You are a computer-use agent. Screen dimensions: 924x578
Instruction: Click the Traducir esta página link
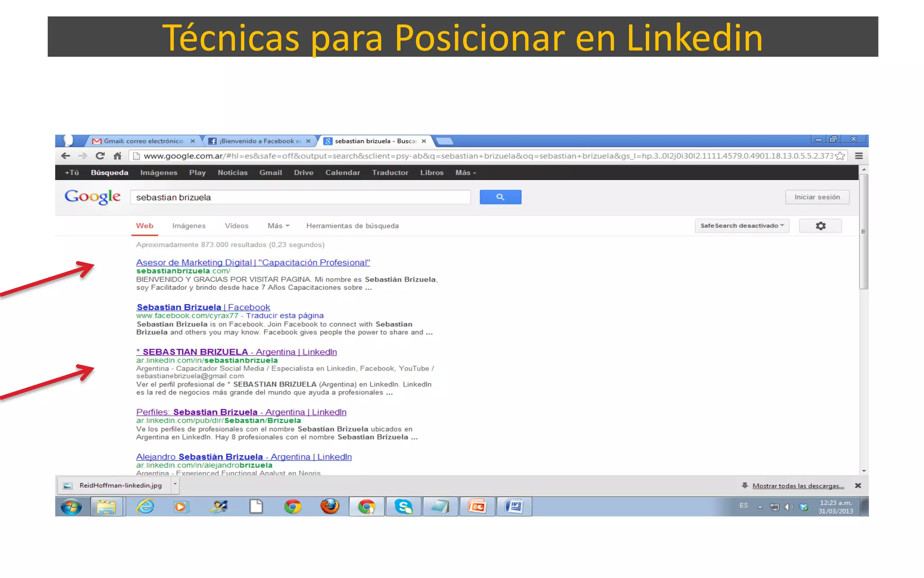pyautogui.click(x=285, y=315)
